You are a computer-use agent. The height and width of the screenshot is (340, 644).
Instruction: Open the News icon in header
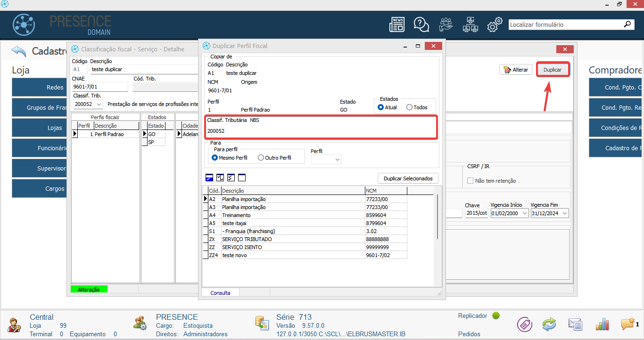[397, 24]
